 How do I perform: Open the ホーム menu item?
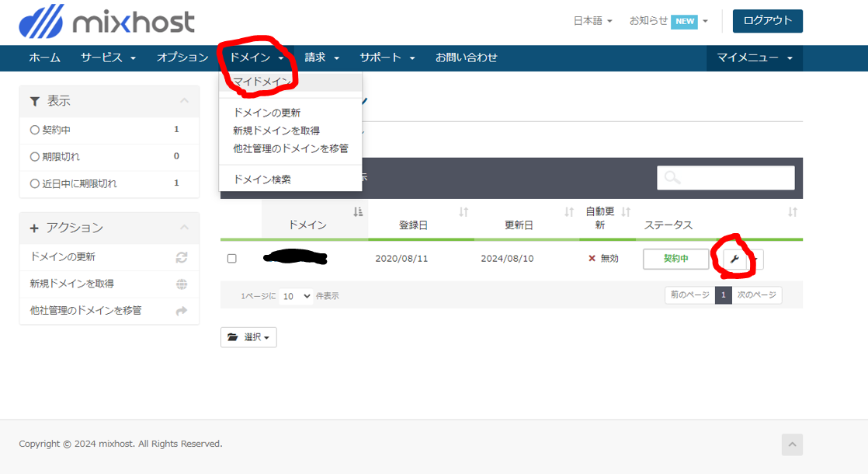tap(45, 58)
